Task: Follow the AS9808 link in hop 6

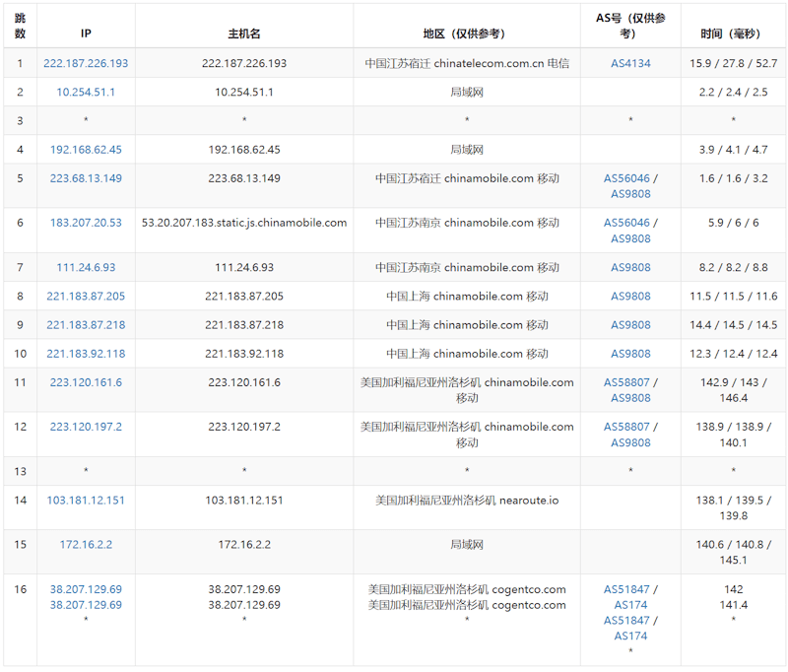Action: 630,238
